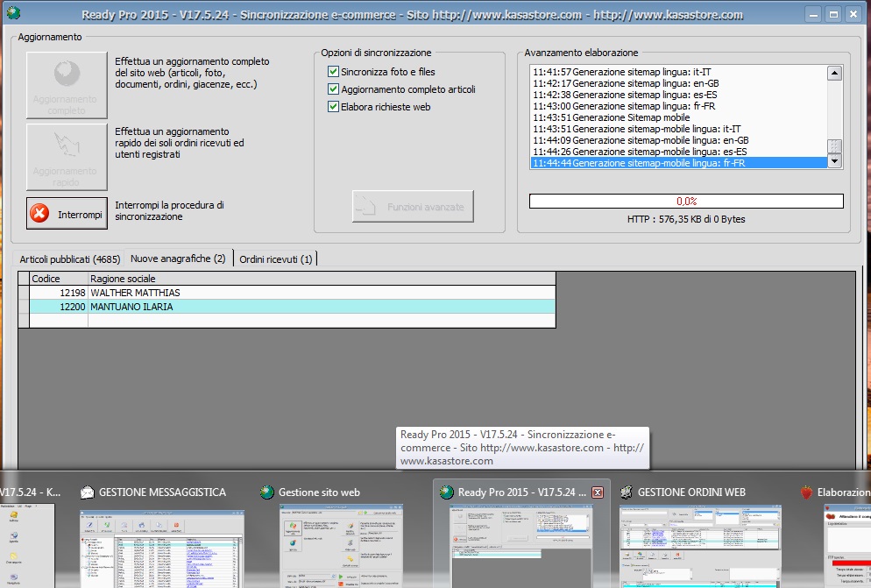Uncheck Aggiornamento completo articoli

333,89
